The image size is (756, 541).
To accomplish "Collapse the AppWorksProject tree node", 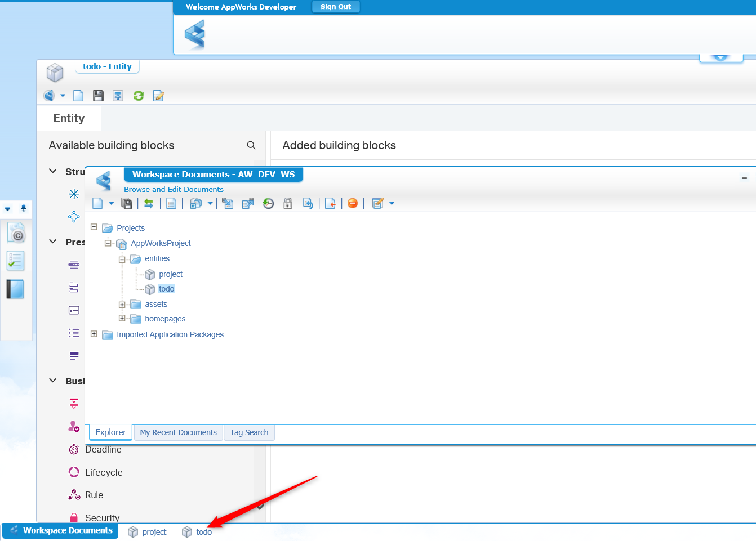I will (x=108, y=243).
